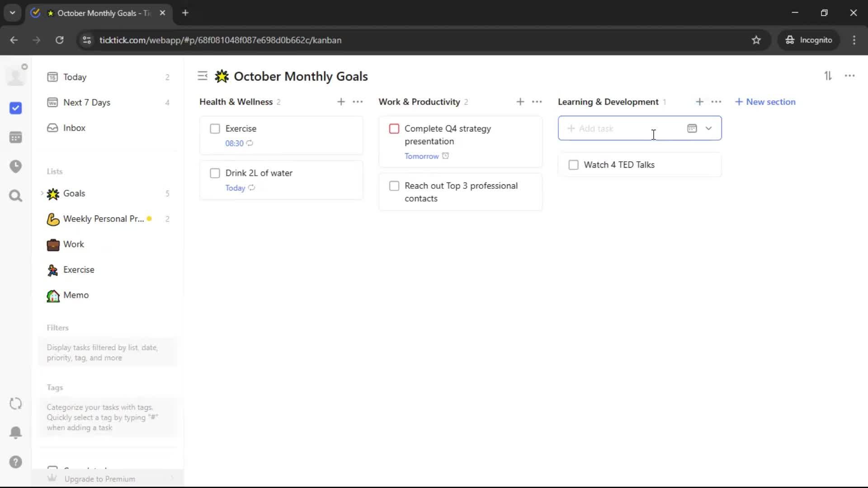Screen dimensions: 868x488
Task: Mark Drink 2L of water complete
Action: tap(215, 173)
